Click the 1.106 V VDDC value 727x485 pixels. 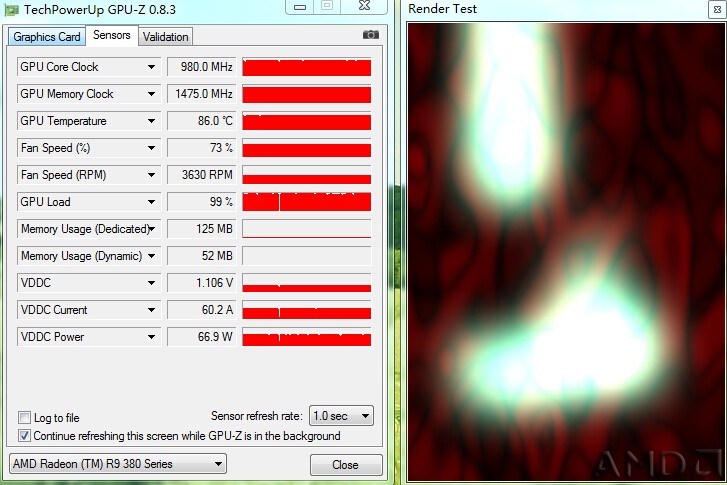(x=201, y=283)
